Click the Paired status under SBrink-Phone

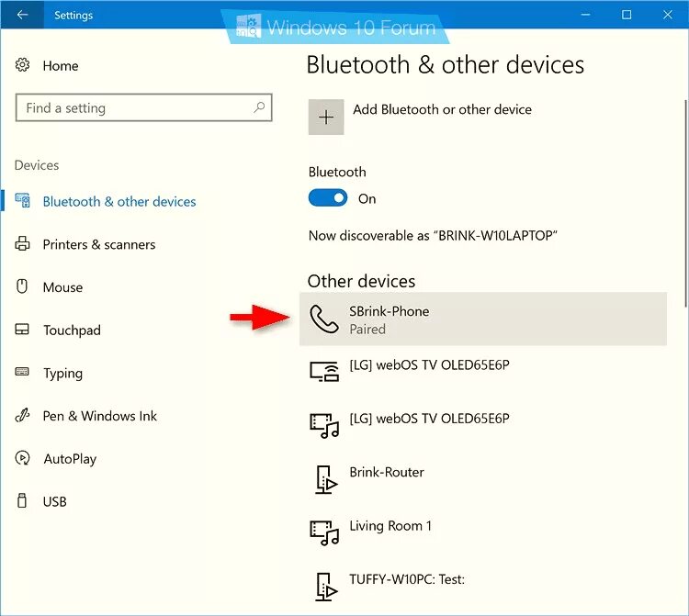click(367, 330)
